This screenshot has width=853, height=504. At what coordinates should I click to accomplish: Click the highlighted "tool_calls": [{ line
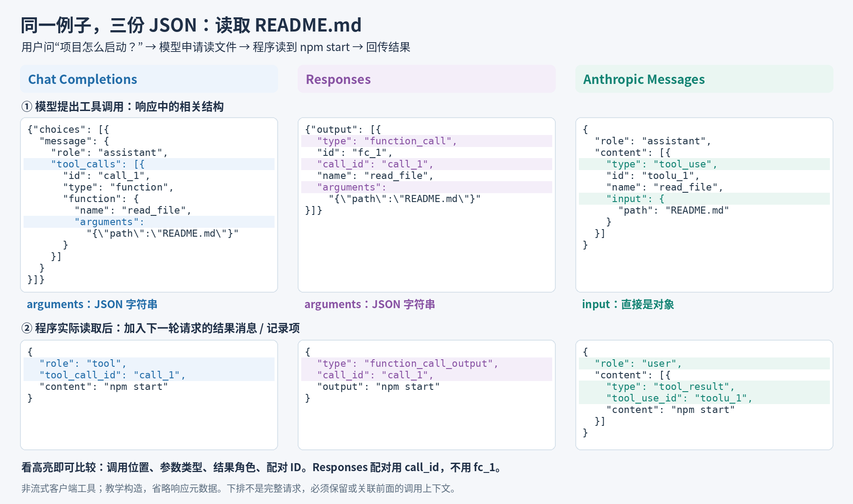pos(149,164)
